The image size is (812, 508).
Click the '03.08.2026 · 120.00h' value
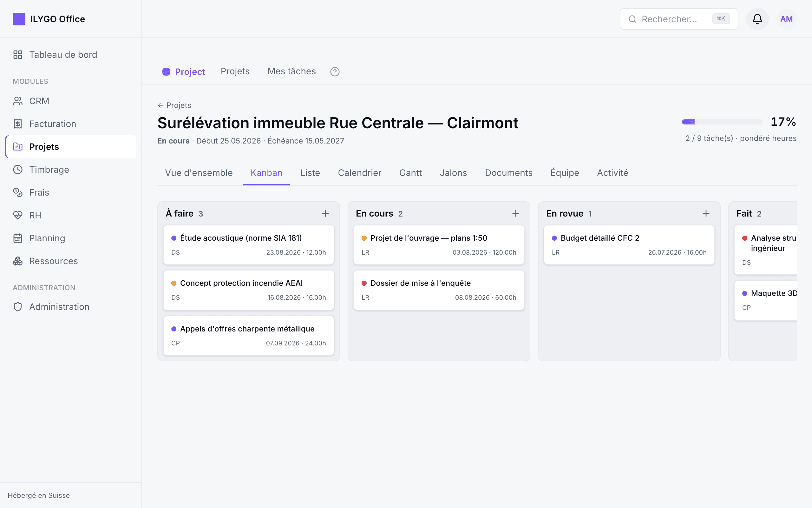pos(484,252)
